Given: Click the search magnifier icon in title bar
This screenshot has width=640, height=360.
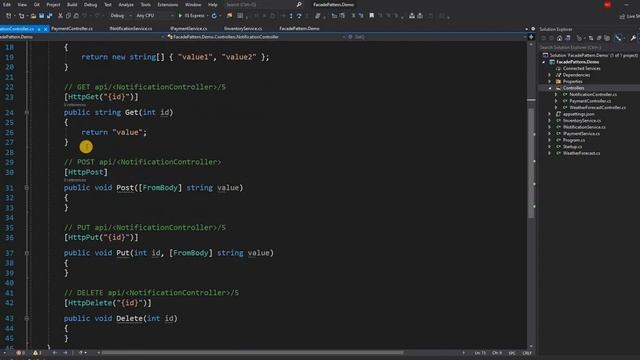Looking at the screenshot, I should [x=299, y=4].
